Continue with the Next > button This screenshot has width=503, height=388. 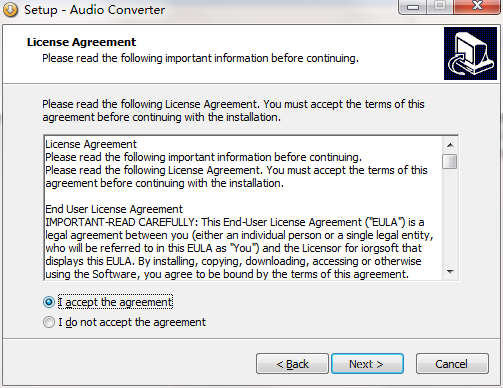point(367,364)
